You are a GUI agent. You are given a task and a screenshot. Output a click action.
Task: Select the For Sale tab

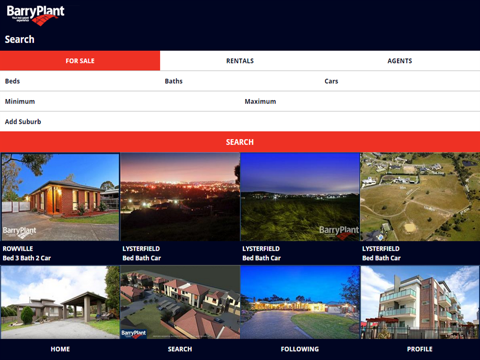(x=80, y=61)
